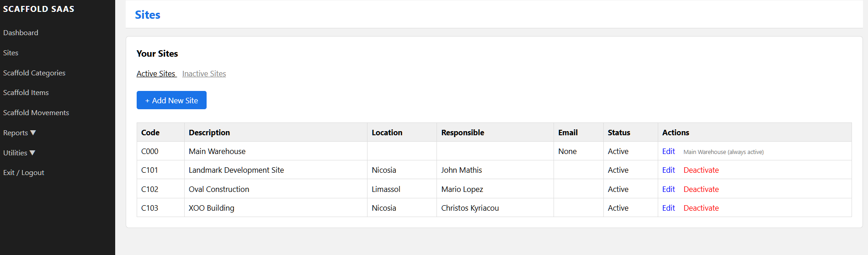
Task: Deactivate the Oval Construction site
Action: [x=701, y=189]
